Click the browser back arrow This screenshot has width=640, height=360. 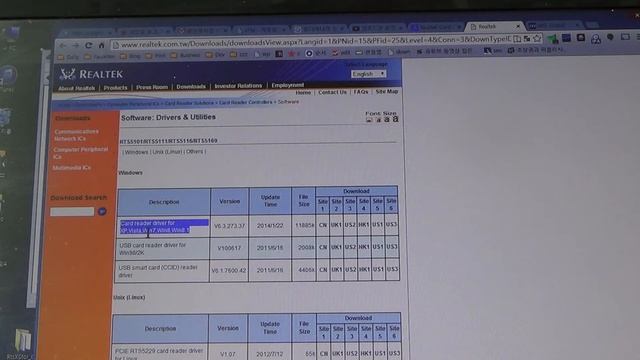pos(62,45)
